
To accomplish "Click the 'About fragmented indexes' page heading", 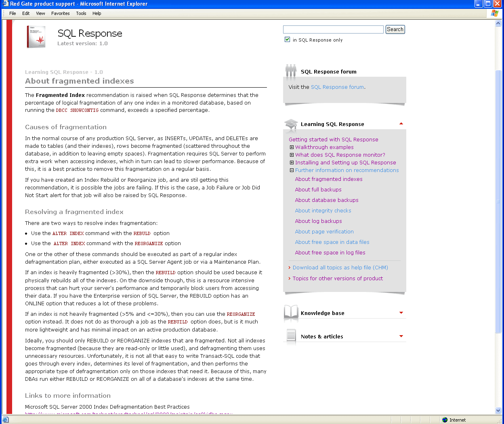I will [80, 81].
